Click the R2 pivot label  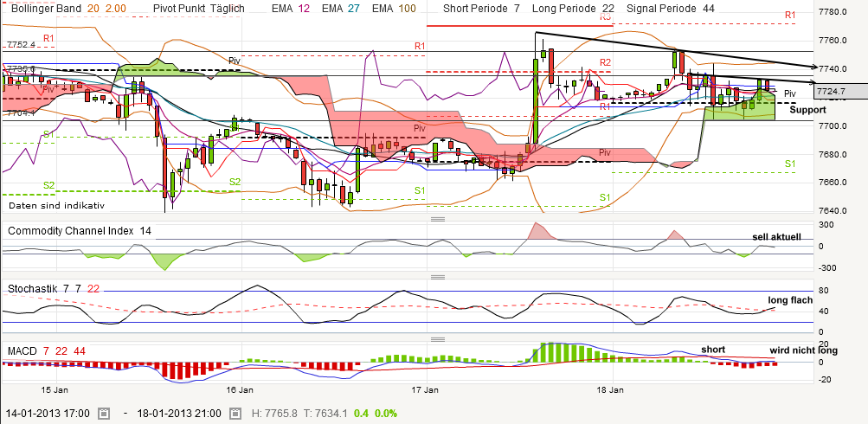coord(605,62)
